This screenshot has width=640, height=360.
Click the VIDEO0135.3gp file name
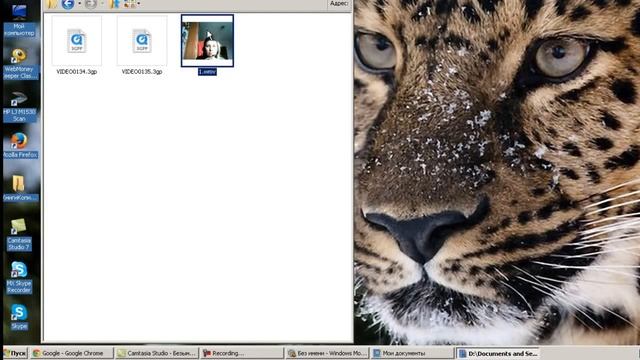coord(142,71)
